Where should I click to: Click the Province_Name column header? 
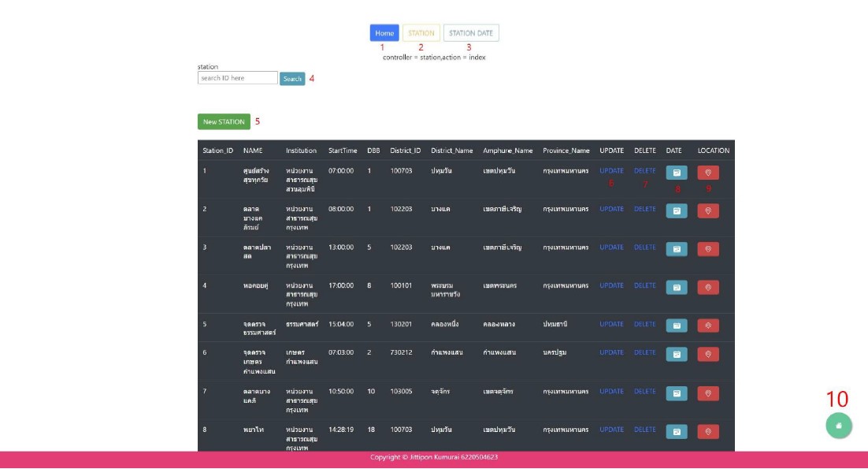[x=566, y=151]
